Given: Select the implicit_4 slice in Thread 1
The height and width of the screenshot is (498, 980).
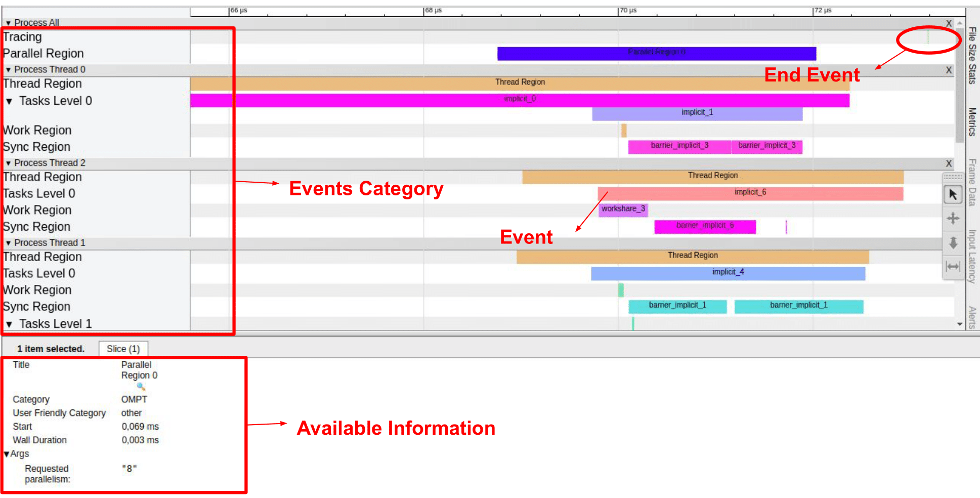Looking at the screenshot, I should pos(728,273).
